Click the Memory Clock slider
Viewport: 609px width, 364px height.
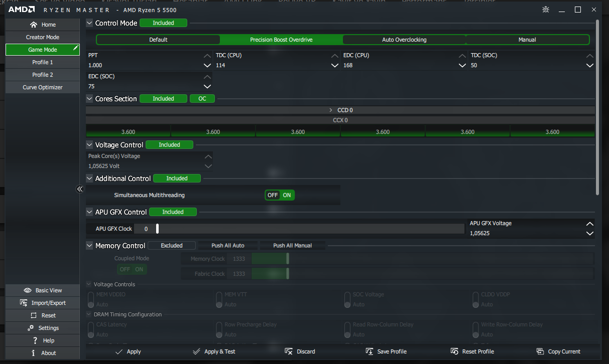(x=423, y=259)
